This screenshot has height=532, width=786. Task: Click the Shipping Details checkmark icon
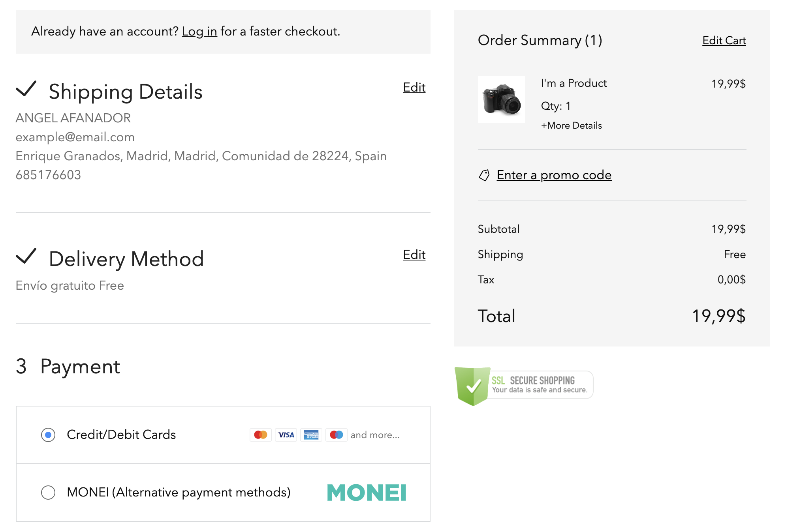tap(26, 89)
